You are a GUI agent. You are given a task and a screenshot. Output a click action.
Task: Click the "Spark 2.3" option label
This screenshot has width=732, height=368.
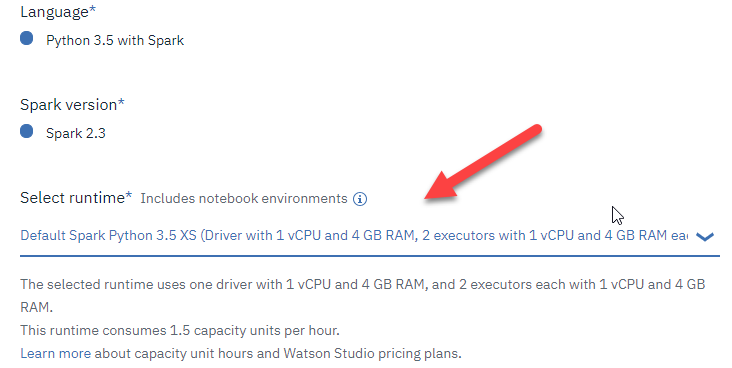(76, 134)
